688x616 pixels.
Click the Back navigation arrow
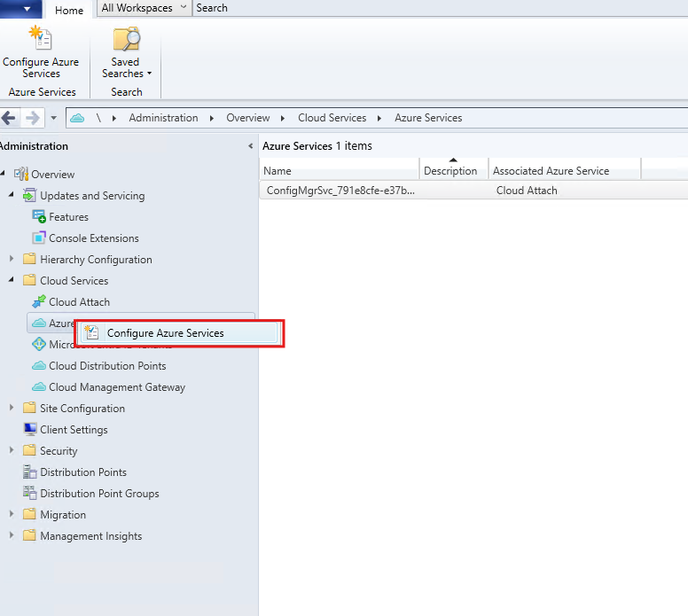click(x=10, y=118)
